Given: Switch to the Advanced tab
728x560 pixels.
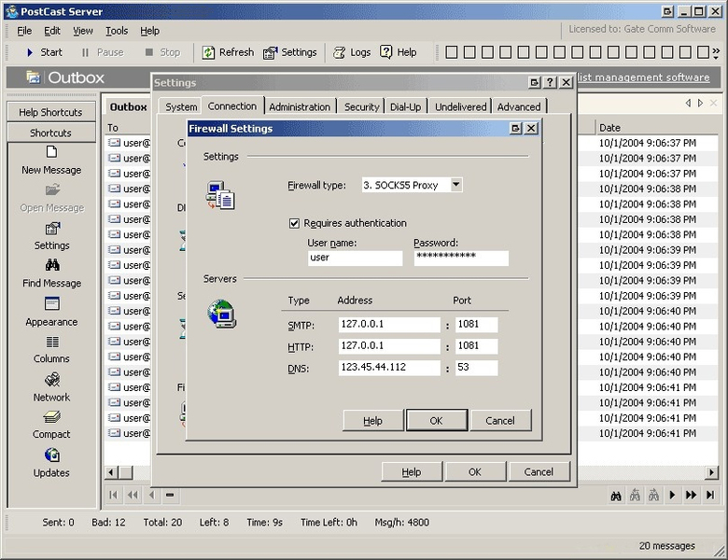Looking at the screenshot, I should point(519,106).
